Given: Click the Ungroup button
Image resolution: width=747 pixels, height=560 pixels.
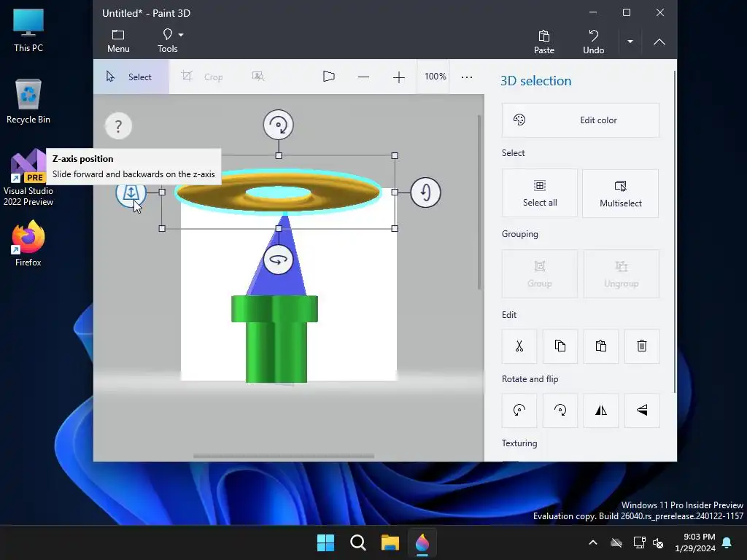Looking at the screenshot, I should coord(622,274).
